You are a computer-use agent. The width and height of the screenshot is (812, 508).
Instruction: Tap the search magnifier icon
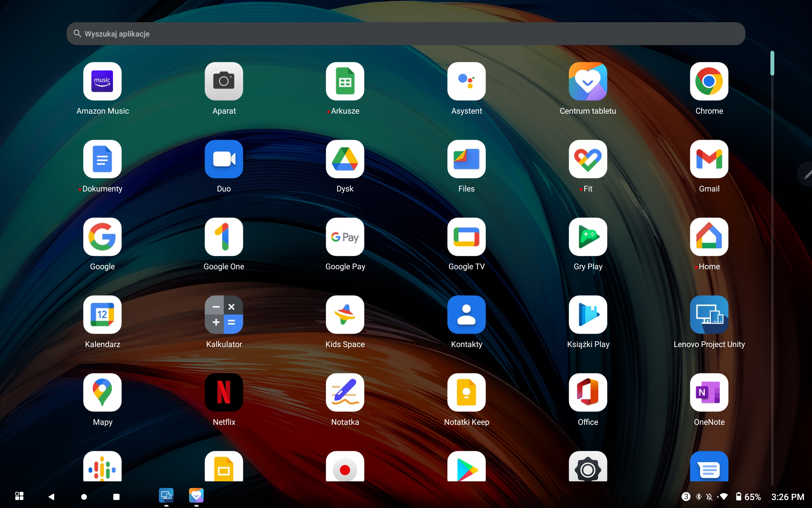(x=77, y=33)
